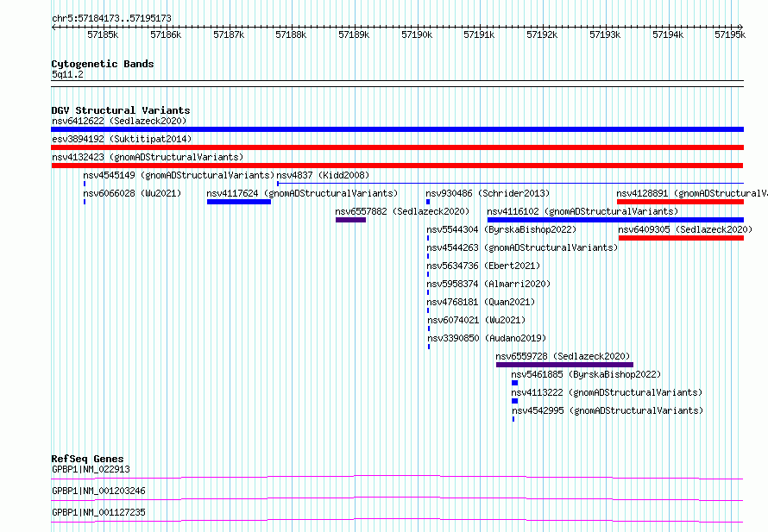Open nsv4768181 (Quan2021) label
This screenshot has height=532, width=768.
click(x=481, y=302)
